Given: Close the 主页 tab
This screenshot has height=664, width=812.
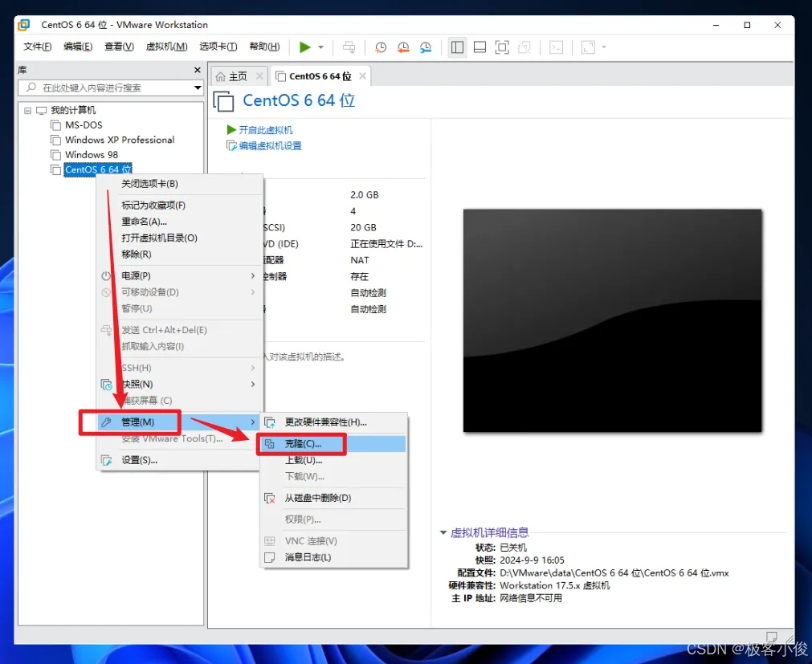Looking at the screenshot, I should [259, 76].
